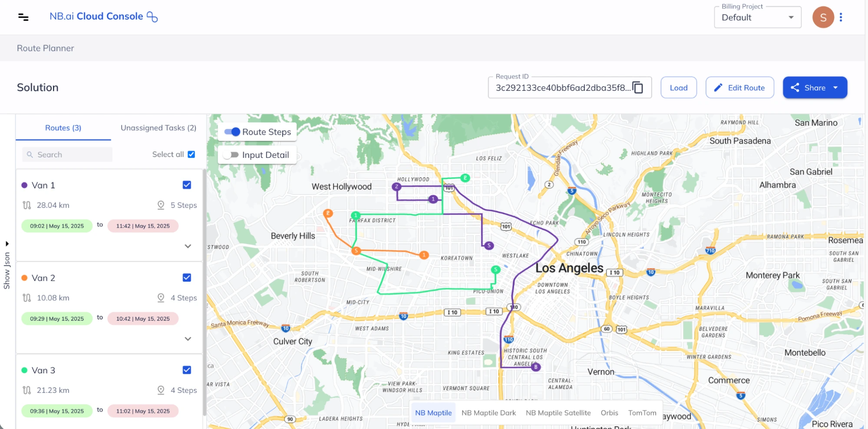Viewport: 868px width, 429px height.
Task: Copy the Request ID to clipboard
Action: [638, 87]
